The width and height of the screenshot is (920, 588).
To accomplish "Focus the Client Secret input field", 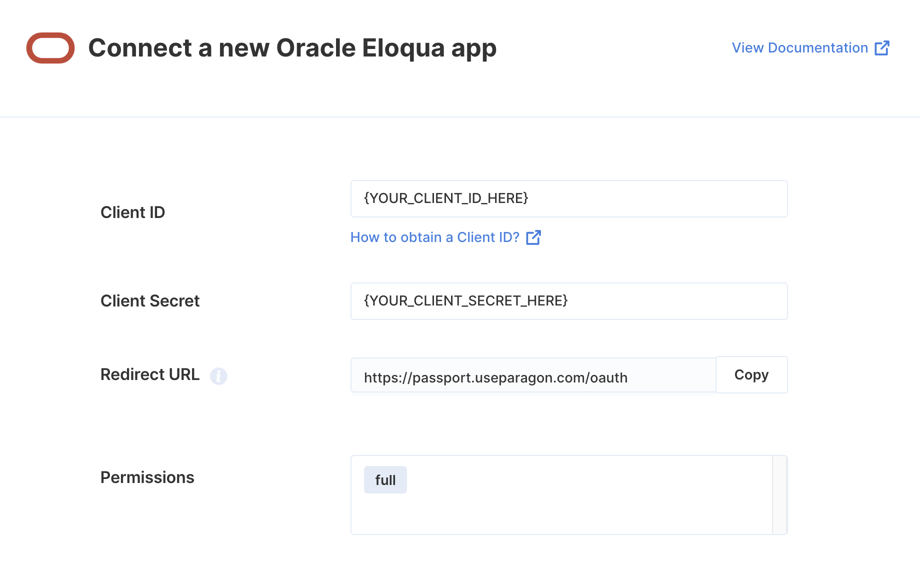I will pyautogui.click(x=569, y=301).
